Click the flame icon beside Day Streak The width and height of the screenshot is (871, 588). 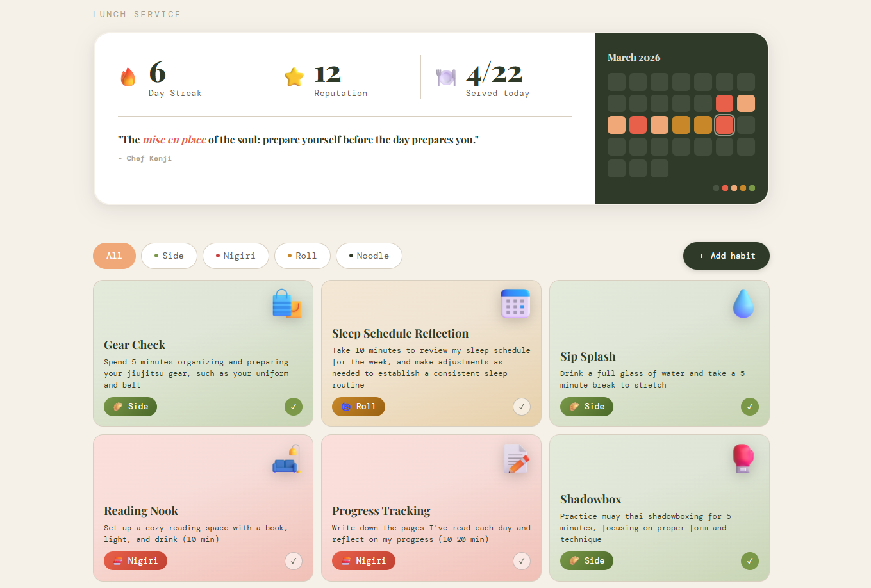(128, 77)
